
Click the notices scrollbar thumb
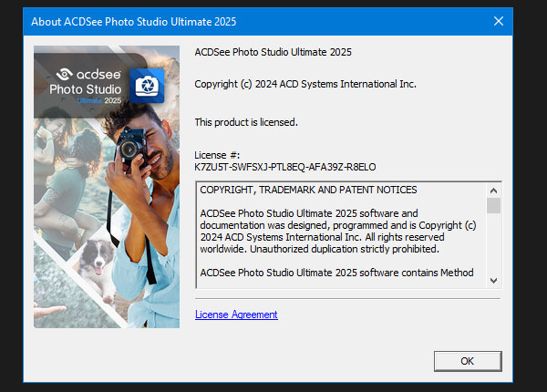(493, 205)
